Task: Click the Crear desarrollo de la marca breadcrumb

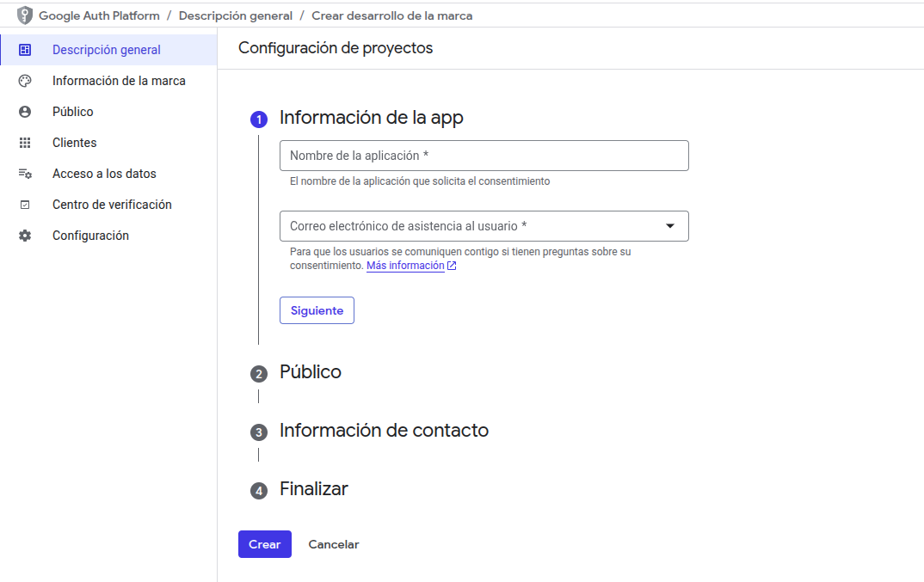Action: (391, 16)
